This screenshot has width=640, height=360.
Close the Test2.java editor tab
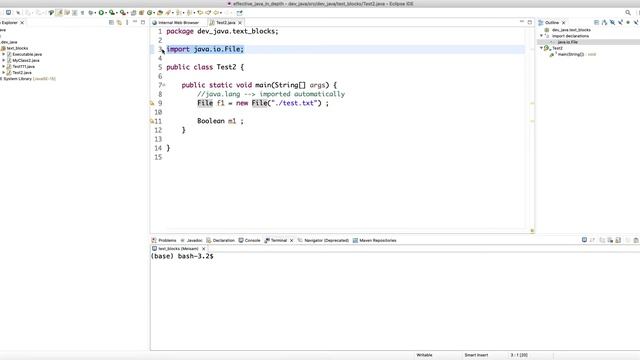(x=240, y=23)
